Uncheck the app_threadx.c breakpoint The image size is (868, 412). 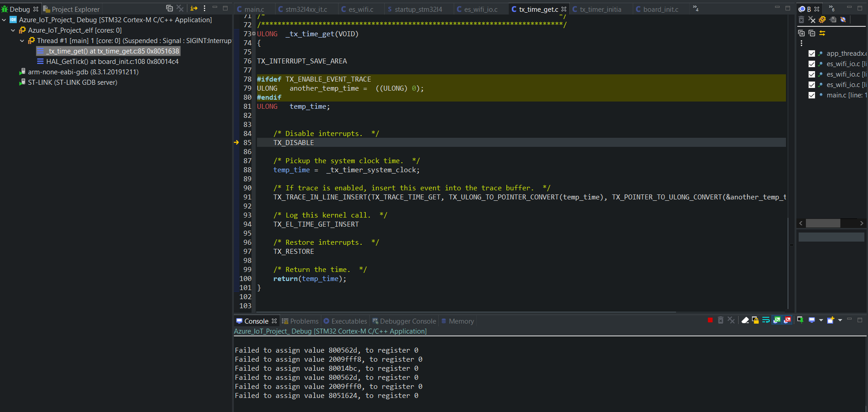pos(812,53)
